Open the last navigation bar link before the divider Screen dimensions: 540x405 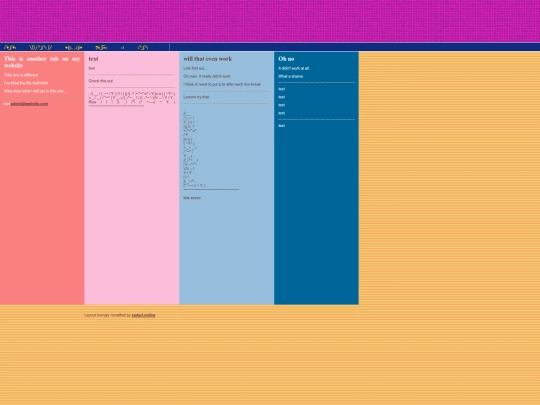click(x=143, y=48)
